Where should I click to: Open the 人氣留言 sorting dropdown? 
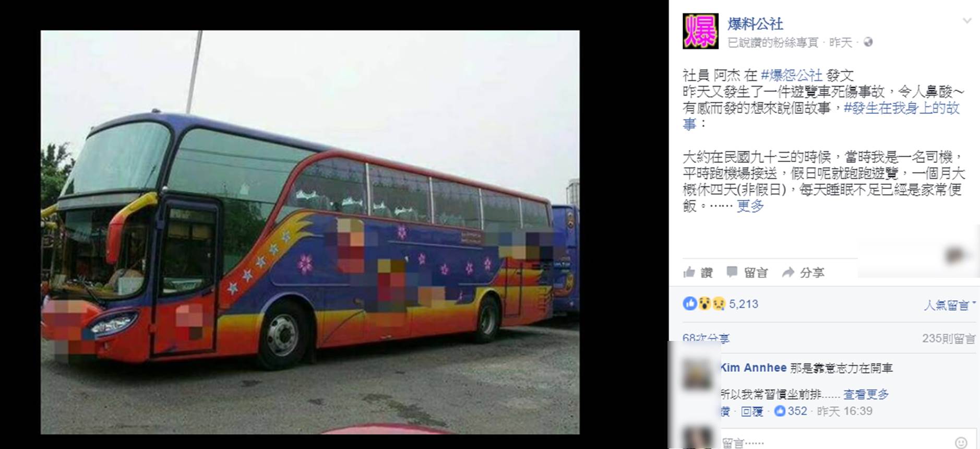[950, 305]
